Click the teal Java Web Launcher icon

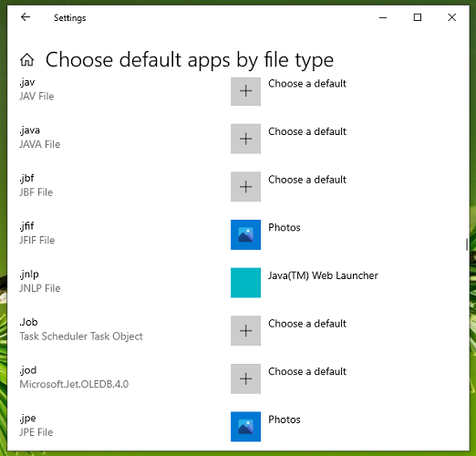tap(245, 283)
